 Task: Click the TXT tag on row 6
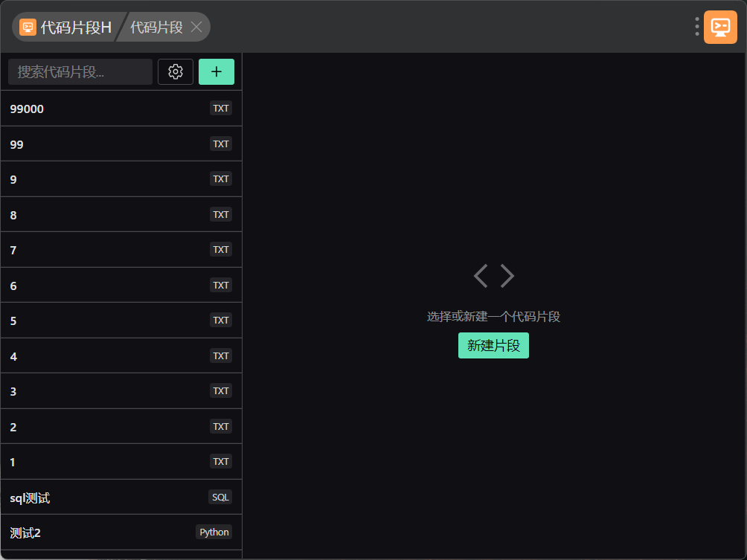tap(220, 285)
